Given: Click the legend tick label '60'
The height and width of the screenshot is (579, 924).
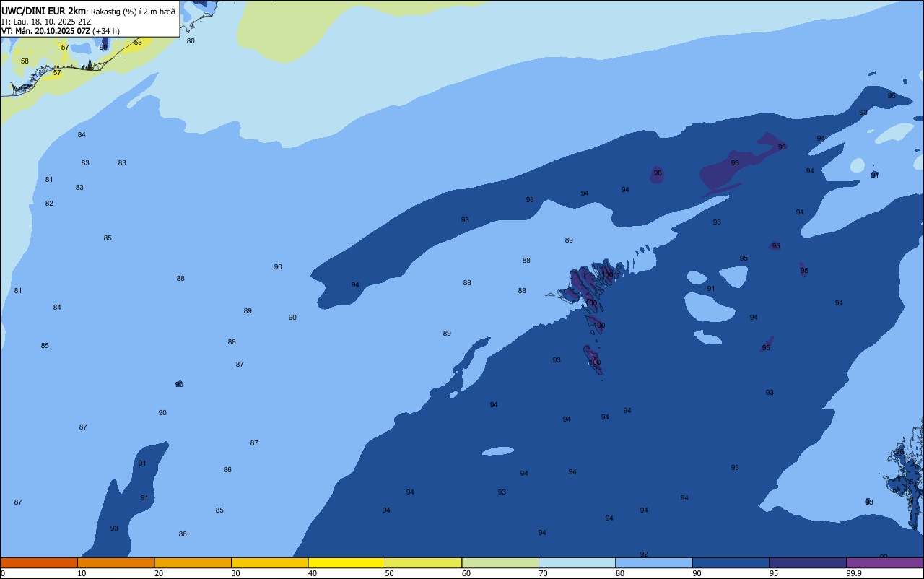Looking at the screenshot, I should [466, 573].
